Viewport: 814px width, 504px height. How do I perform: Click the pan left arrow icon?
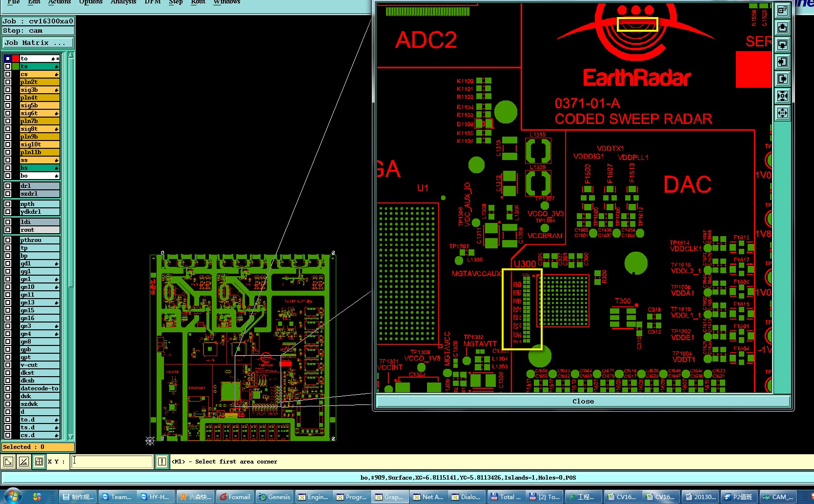point(782,61)
